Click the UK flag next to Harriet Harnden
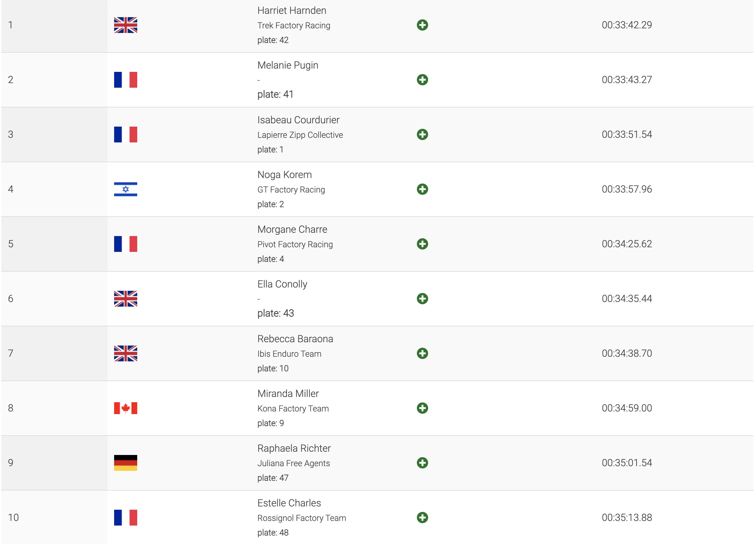 coord(125,25)
